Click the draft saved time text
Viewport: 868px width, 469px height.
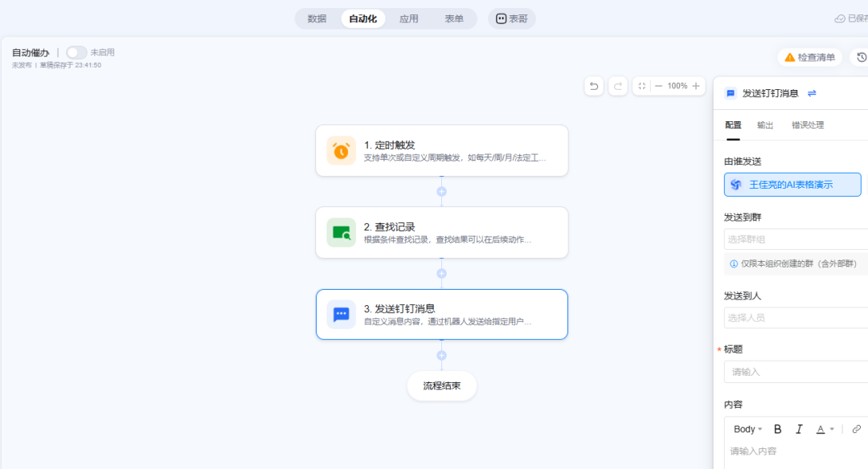[70, 65]
